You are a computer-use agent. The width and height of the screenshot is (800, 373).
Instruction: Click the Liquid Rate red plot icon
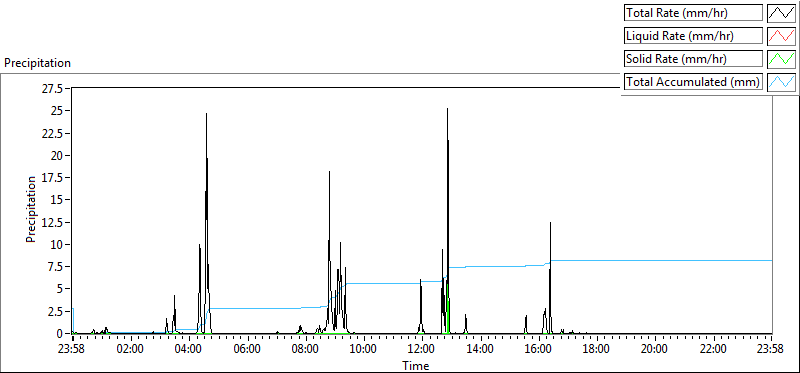pos(782,36)
